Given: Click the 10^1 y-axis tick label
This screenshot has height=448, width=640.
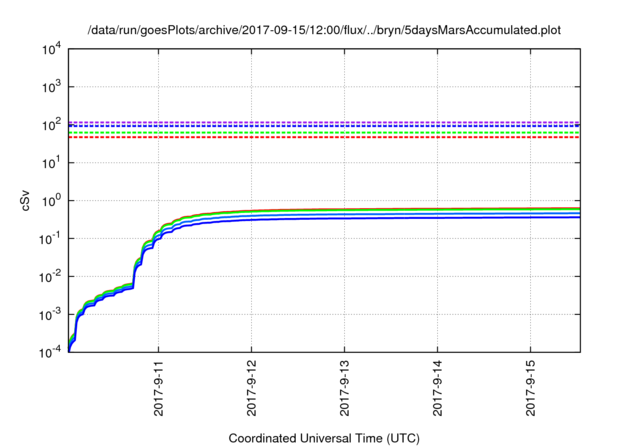Looking at the screenshot, I should click(x=51, y=163).
